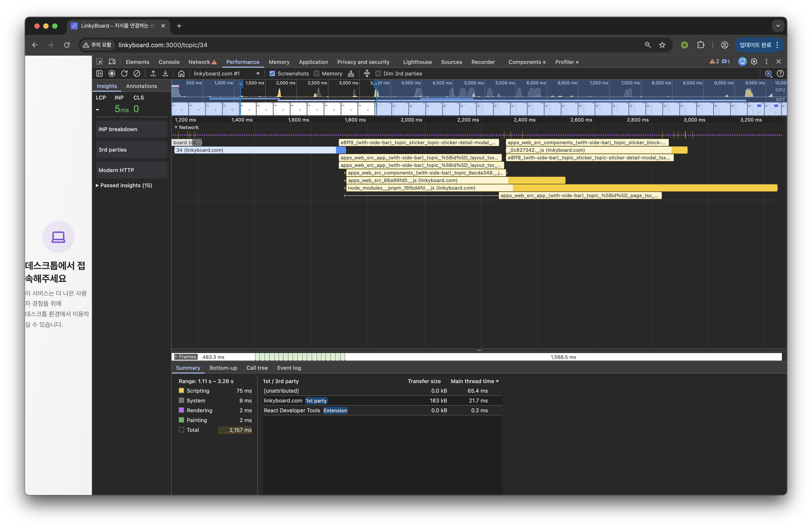This screenshot has width=812, height=528.
Task: Switch to the Bottom-up tab
Action: [x=223, y=368]
